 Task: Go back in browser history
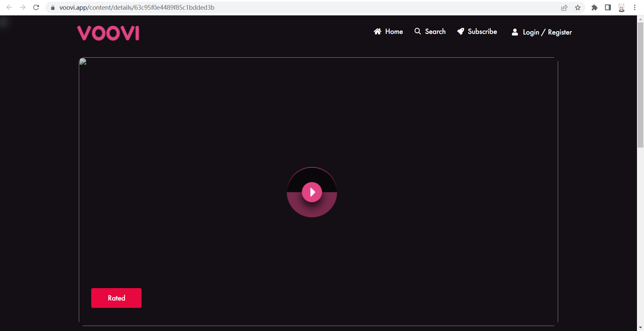pos(9,7)
